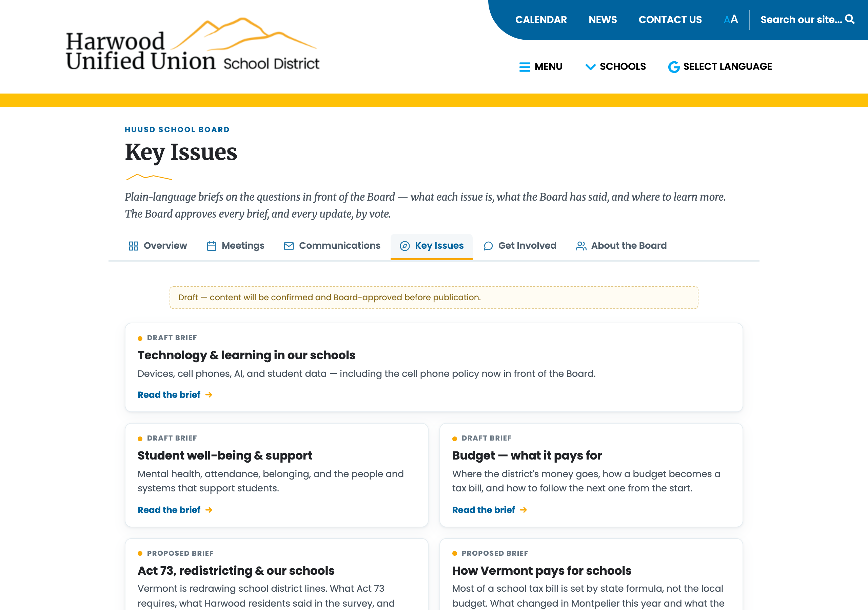The width and height of the screenshot is (868, 610).
Task: Open 'Technology & learning in our schools' heading
Action: pos(246,355)
